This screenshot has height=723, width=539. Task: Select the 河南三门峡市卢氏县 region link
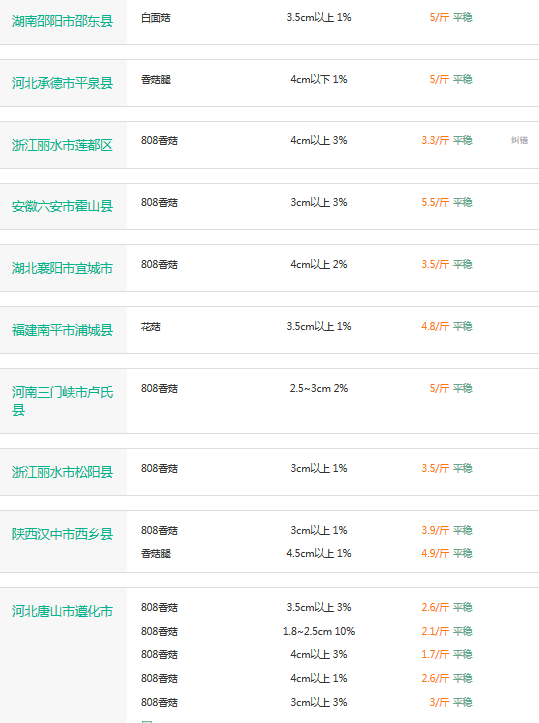62,401
